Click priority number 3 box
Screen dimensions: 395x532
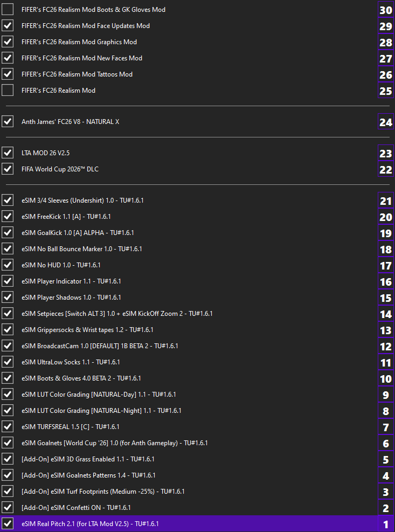click(x=386, y=491)
